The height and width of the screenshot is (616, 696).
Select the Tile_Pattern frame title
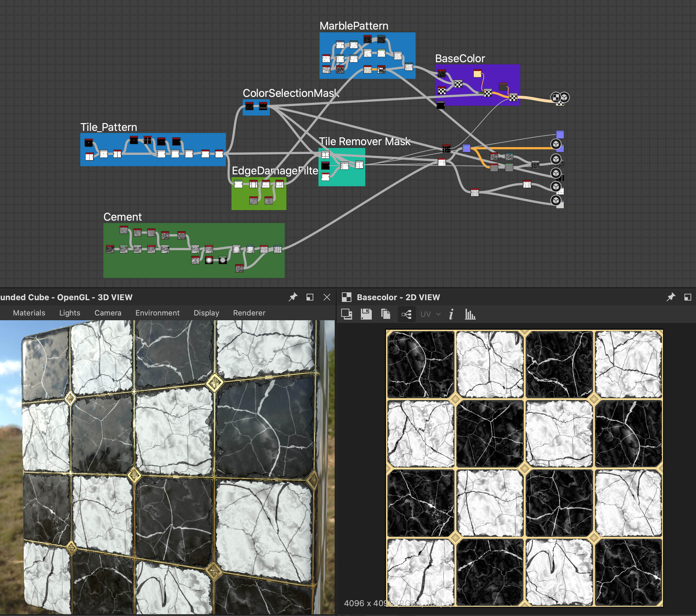pos(109,127)
